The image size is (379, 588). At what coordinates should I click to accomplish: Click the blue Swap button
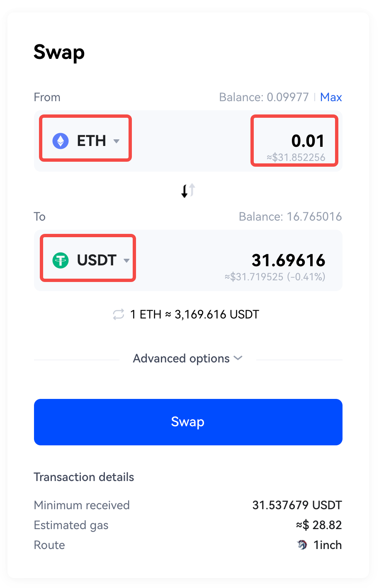188,422
